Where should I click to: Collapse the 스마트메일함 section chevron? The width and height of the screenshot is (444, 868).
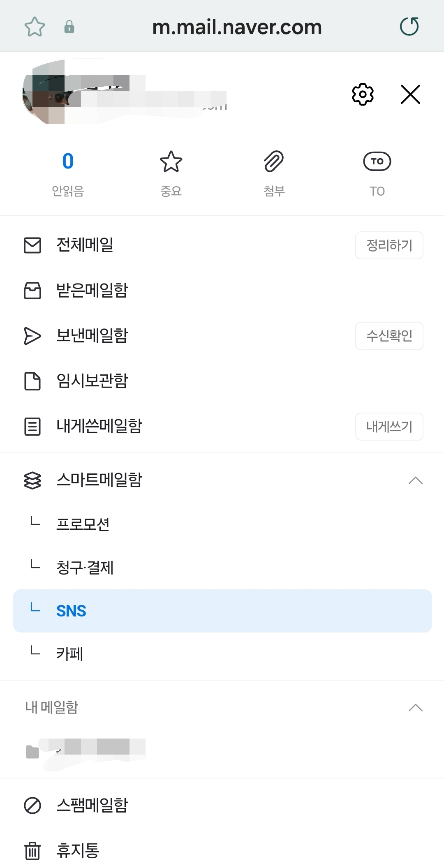pos(416,480)
